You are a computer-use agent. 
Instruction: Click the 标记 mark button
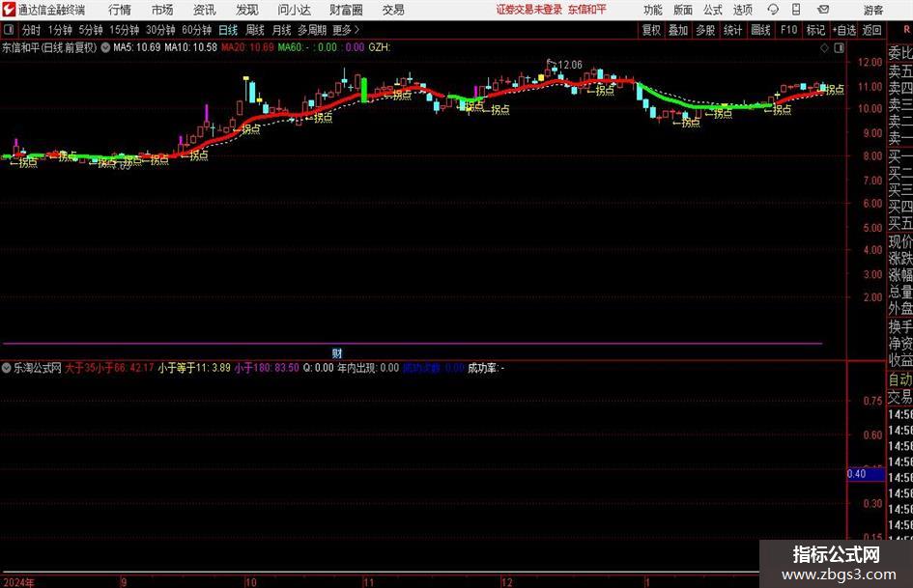tap(815, 30)
